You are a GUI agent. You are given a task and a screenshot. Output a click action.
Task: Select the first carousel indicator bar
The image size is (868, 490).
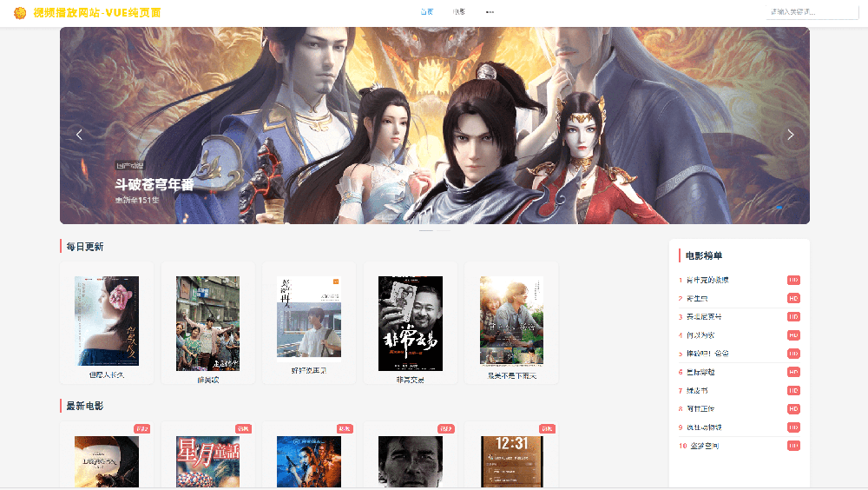pos(426,230)
